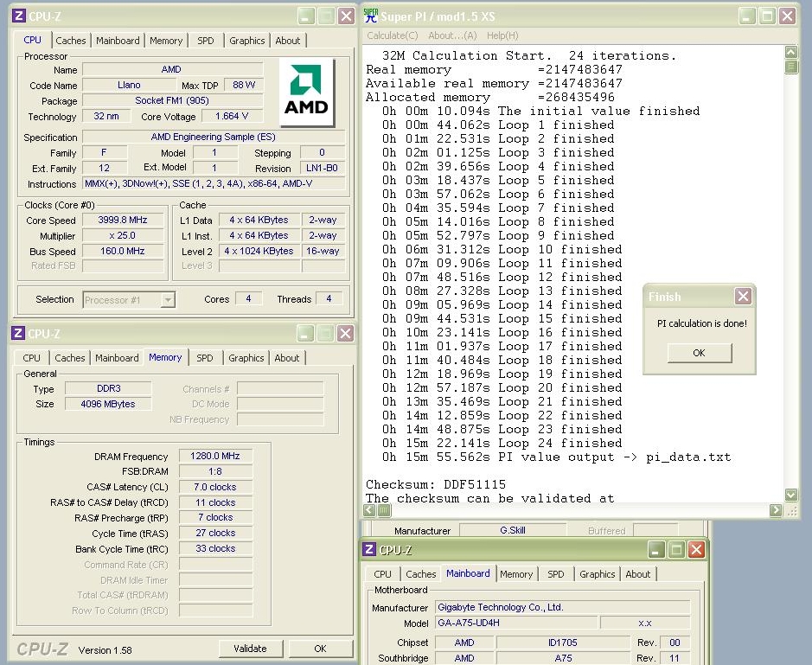This screenshot has width=812, height=665.
Task: Show the Graphics tab in the Memory CPU-Z window
Action: coord(246,358)
